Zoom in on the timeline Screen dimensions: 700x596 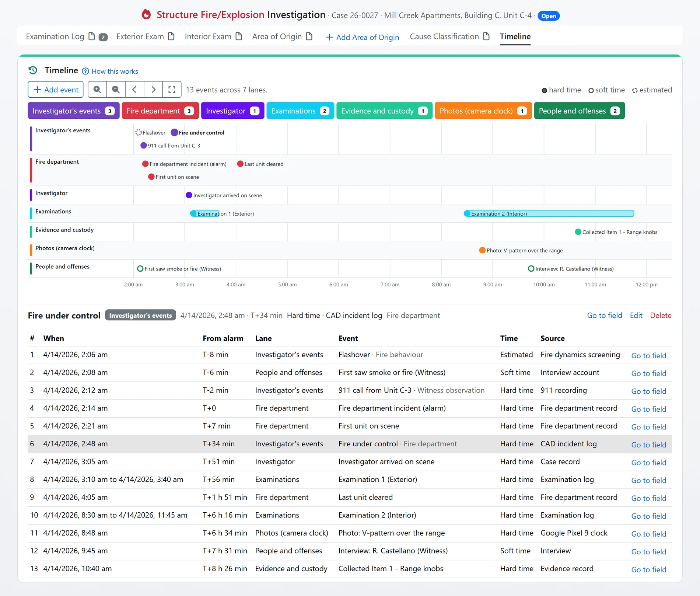(x=97, y=90)
